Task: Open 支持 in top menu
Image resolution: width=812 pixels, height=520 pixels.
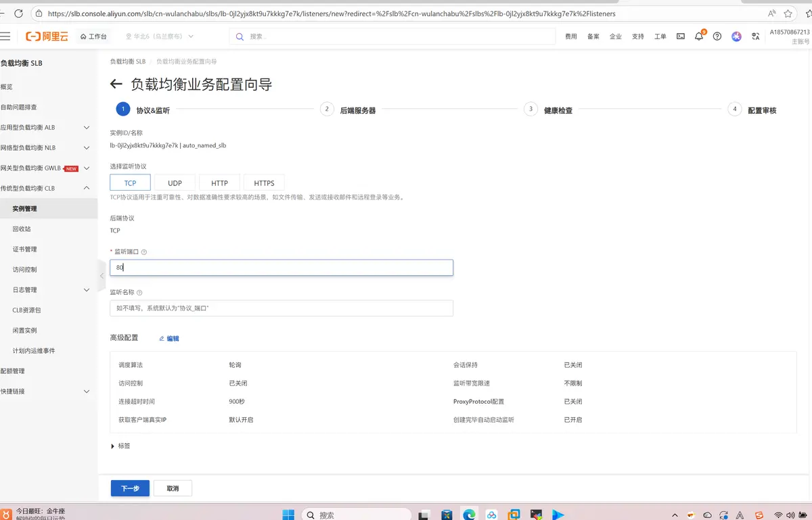Action: [x=638, y=37]
